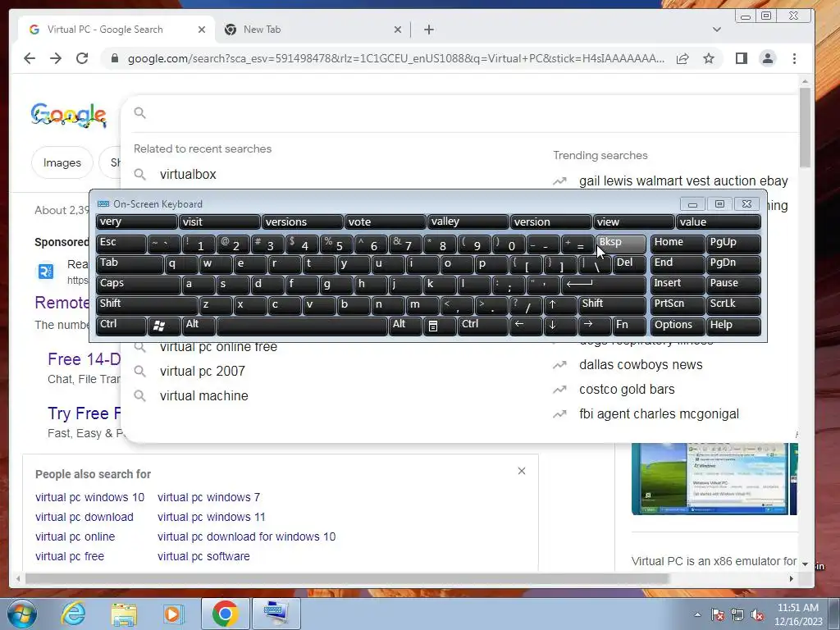Select trending fbi agent charles mcgonigal
Image resolution: width=840 pixels, height=630 pixels.
[659, 414]
